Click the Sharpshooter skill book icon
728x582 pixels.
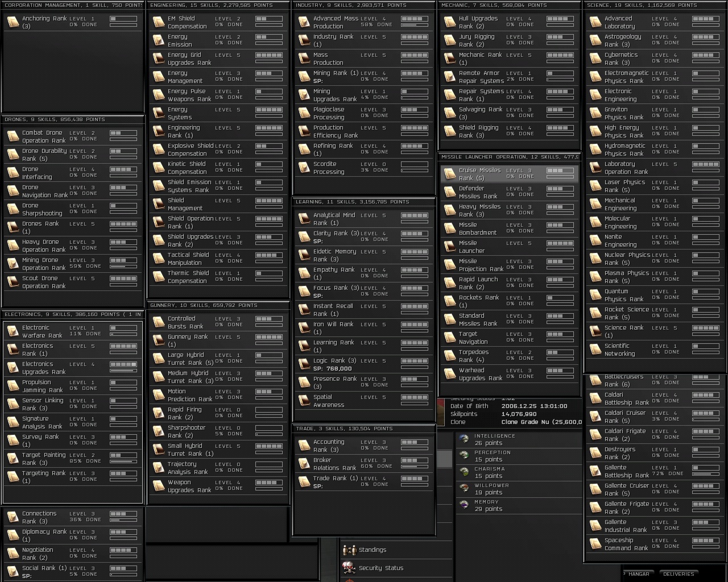tap(158, 431)
